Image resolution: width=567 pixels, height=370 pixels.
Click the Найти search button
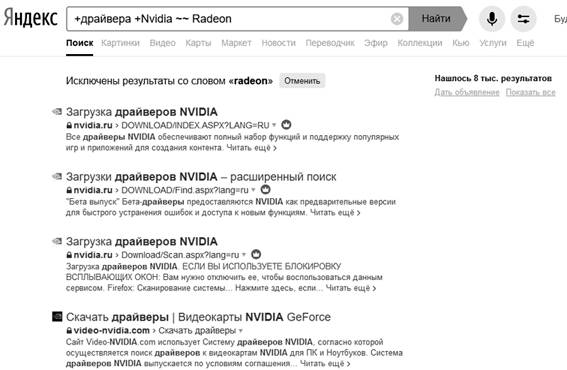(436, 18)
